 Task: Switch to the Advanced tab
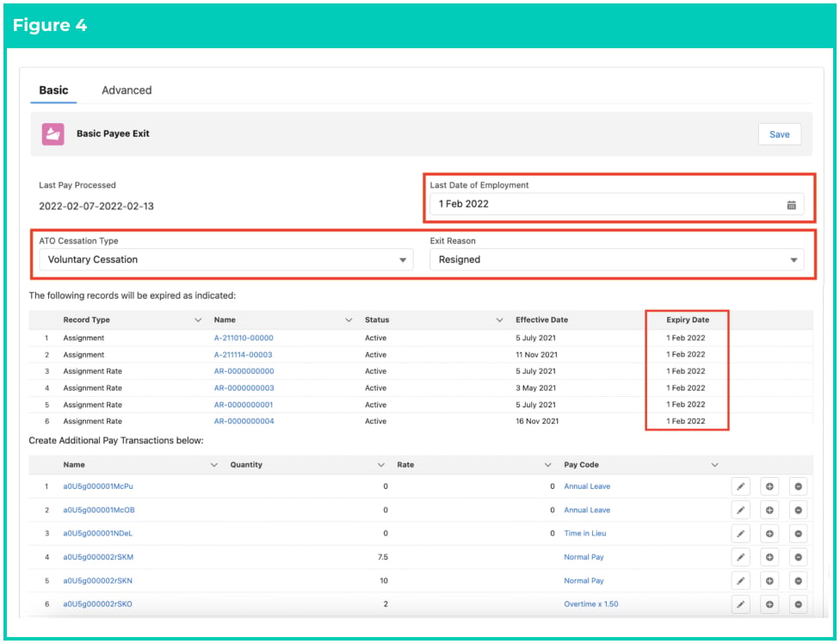tap(127, 90)
